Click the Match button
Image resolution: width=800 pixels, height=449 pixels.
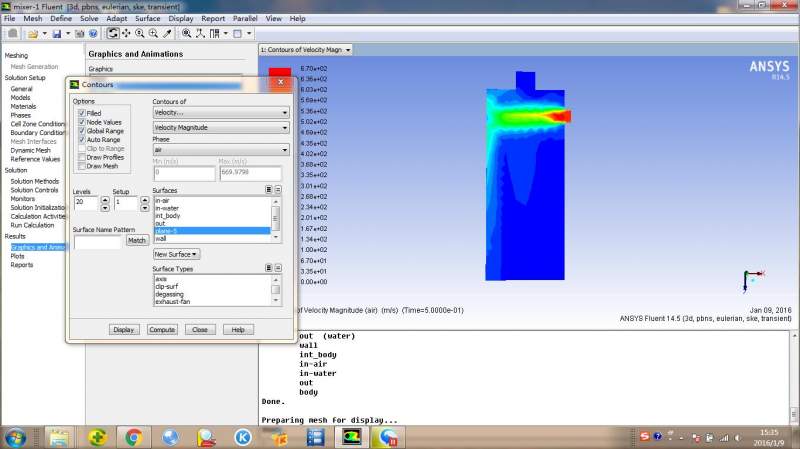point(137,240)
